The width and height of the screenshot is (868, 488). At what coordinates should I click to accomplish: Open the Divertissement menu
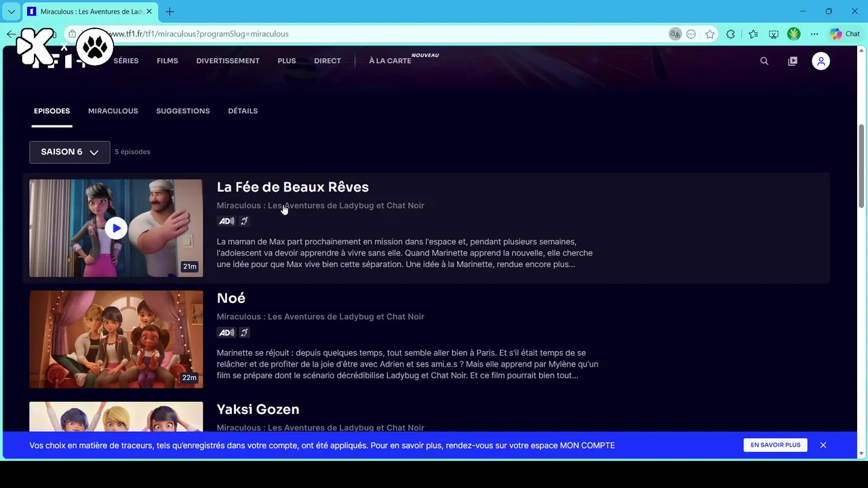(x=228, y=61)
